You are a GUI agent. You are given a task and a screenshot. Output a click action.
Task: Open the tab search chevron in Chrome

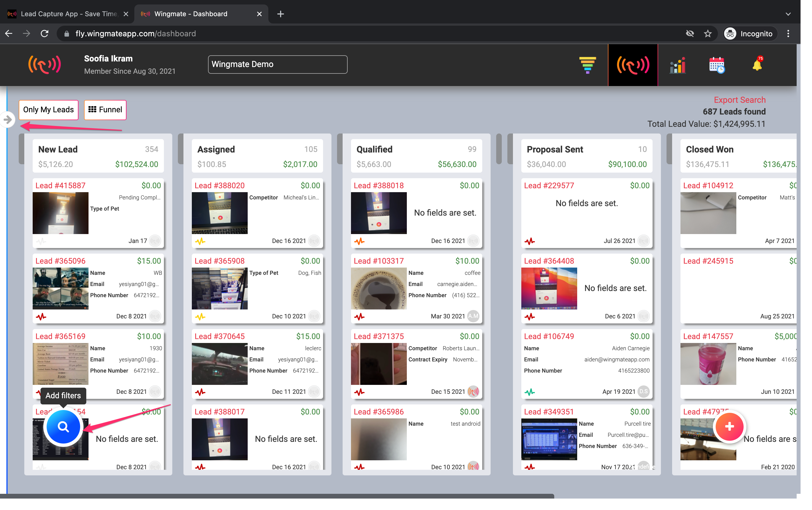coord(788,14)
